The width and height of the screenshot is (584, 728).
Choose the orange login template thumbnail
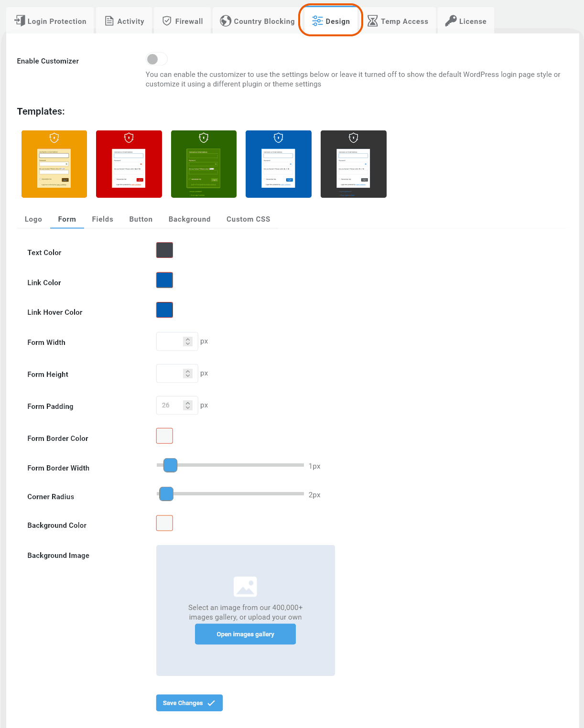point(54,164)
